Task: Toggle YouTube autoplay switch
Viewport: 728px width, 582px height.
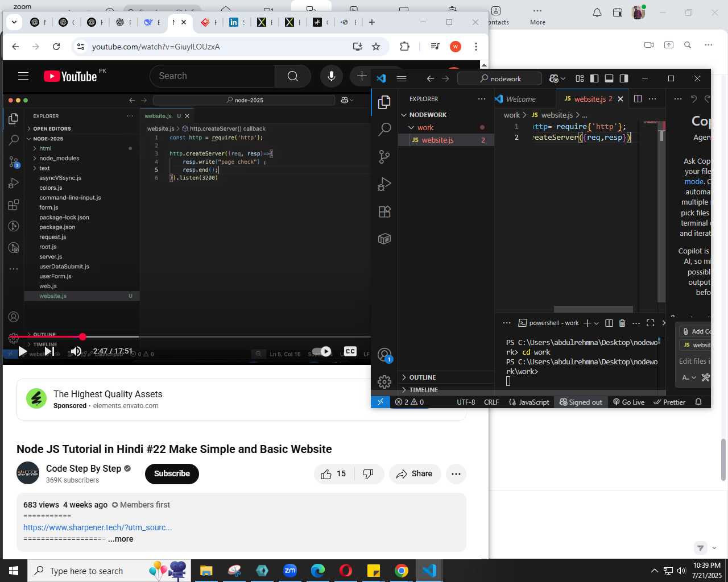Action: pyautogui.click(x=322, y=351)
